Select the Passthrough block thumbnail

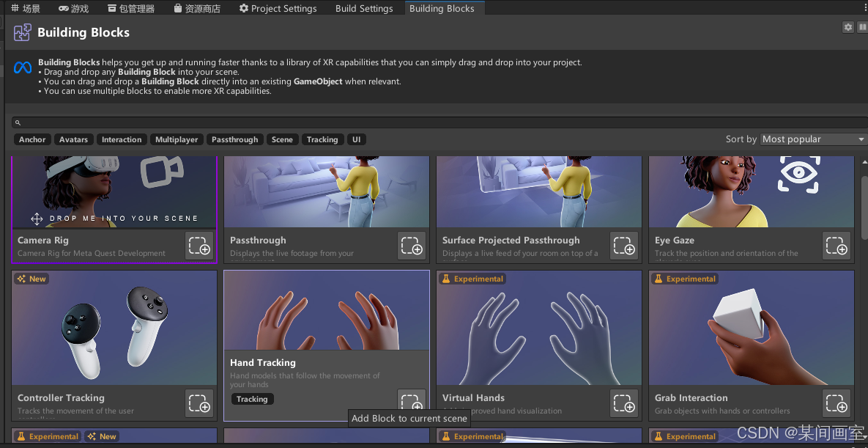coord(327,192)
